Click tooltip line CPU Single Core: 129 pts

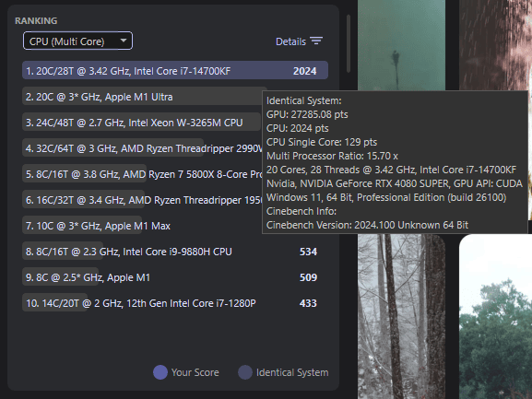pyautogui.click(x=322, y=142)
